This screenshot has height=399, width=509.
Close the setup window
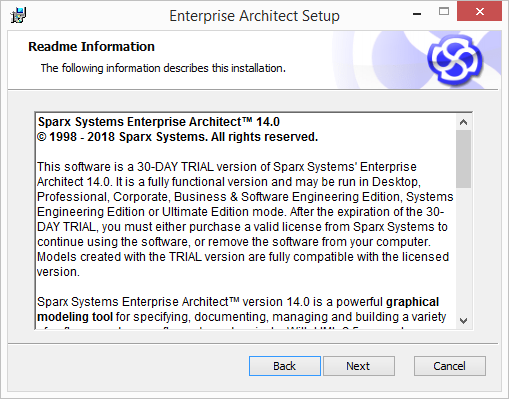tap(479, 11)
